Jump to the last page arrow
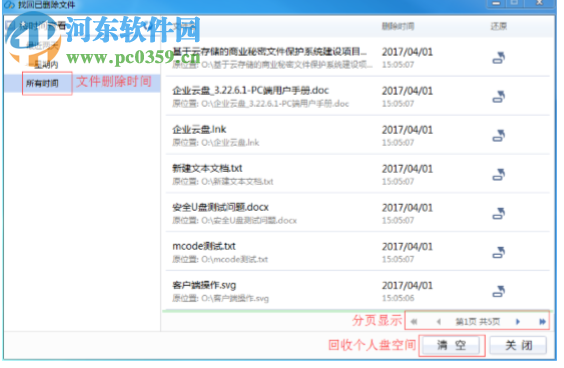This screenshot has height=368, width=564. tap(542, 322)
